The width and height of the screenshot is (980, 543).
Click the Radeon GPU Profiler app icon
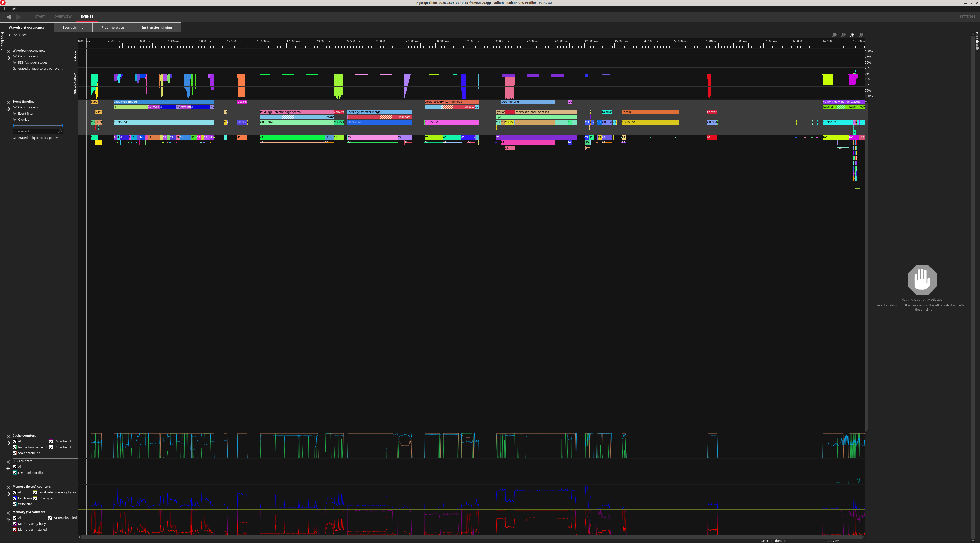point(3,3)
